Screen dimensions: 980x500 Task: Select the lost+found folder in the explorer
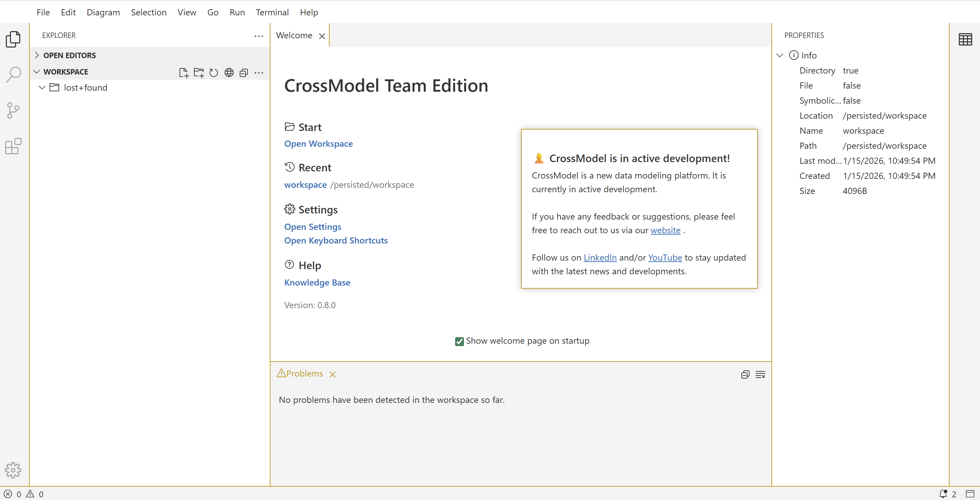point(85,88)
